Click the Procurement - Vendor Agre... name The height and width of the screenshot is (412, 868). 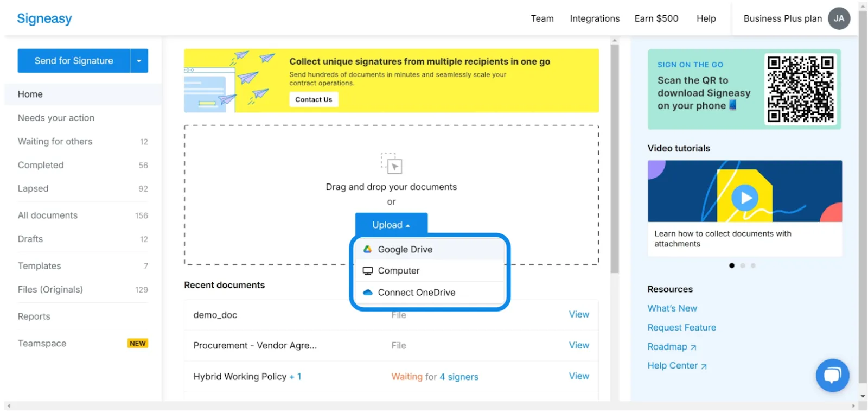(x=255, y=345)
